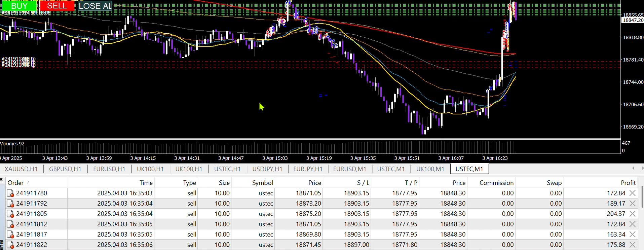Click the order icon beside 241911780
Screen dimensions: 644x250
pos(10,193)
